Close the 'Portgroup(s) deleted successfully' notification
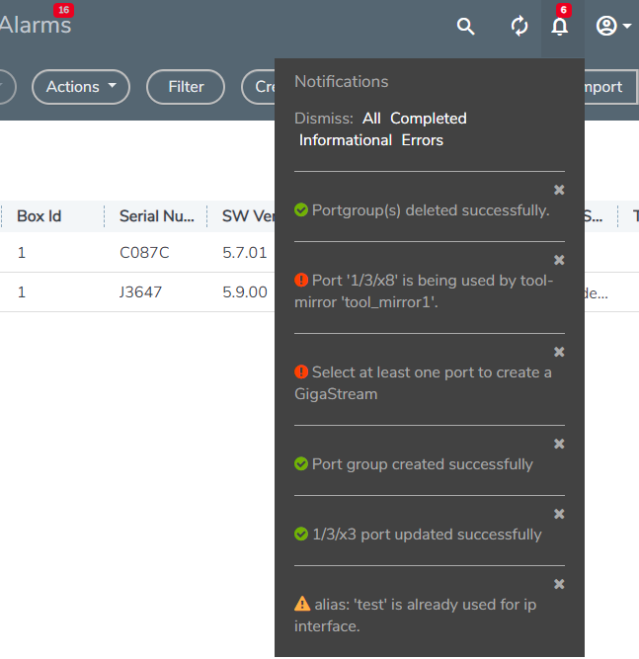Image resolution: width=639 pixels, height=659 pixels. click(559, 190)
